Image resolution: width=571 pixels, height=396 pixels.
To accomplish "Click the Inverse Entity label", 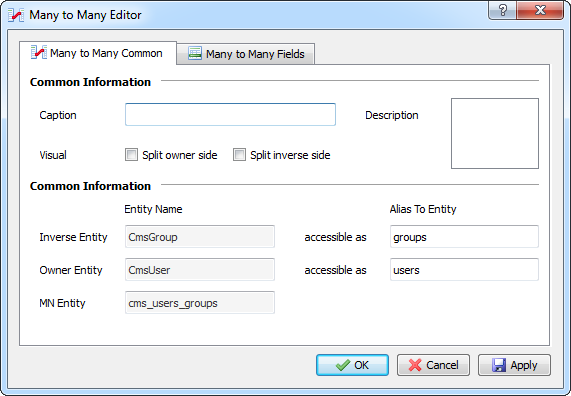I will click(73, 237).
